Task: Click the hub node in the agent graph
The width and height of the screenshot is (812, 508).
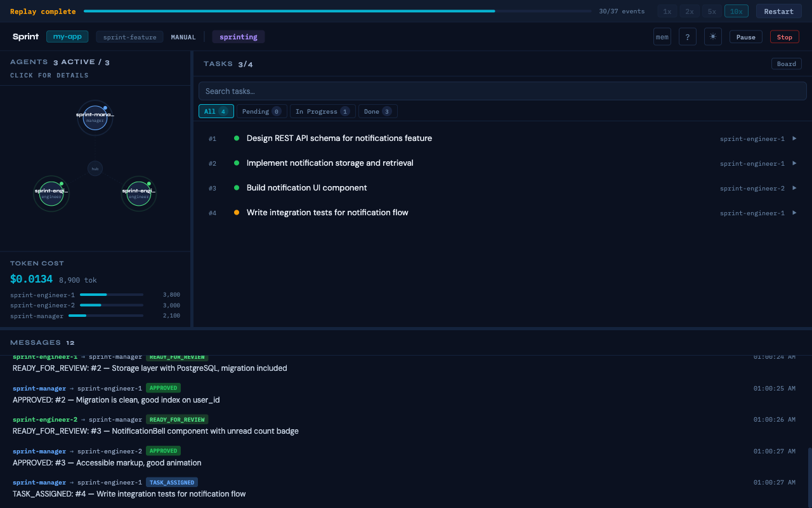Action: pos(95,168)
